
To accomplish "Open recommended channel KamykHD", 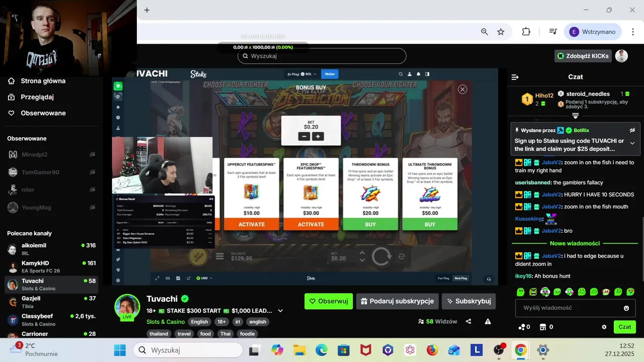I will coord(52,266).
